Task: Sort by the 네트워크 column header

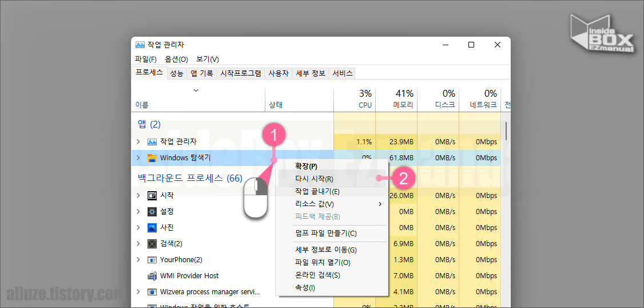Action: [483, 105]
